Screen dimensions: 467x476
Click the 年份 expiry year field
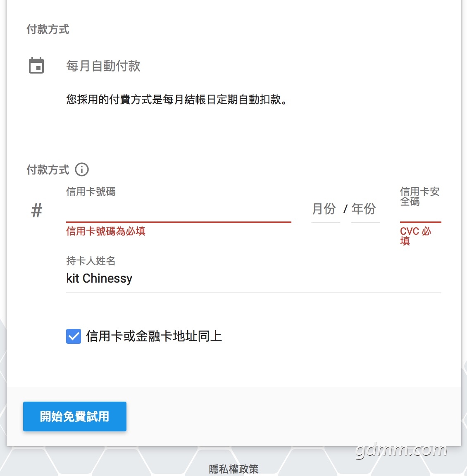click(365, 209)
